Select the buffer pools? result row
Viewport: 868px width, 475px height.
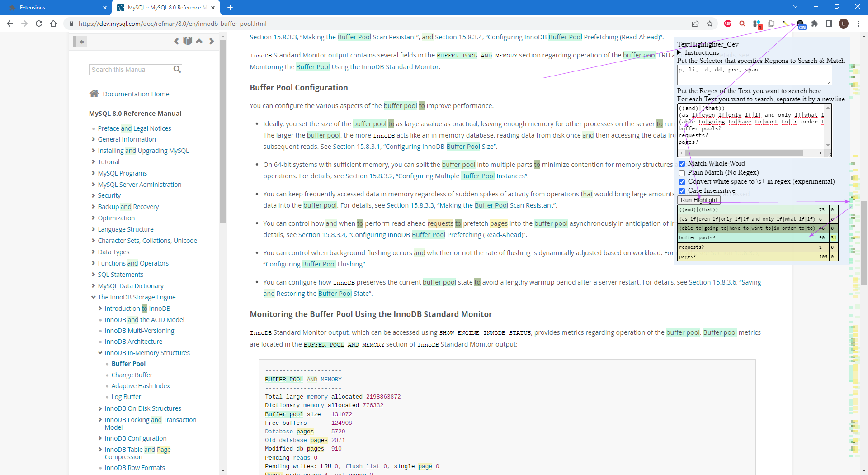[x=758, y=237]
